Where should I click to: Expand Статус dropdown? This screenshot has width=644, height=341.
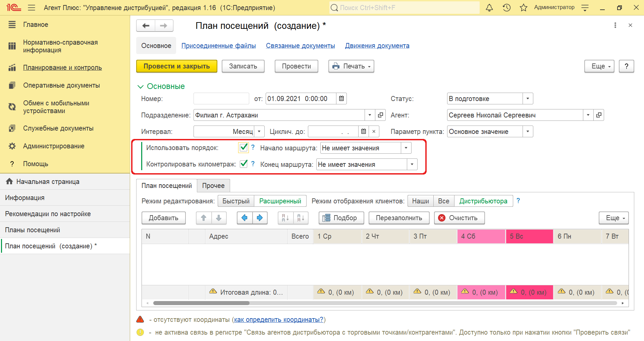pyautogui.click(x=528, y=98)
